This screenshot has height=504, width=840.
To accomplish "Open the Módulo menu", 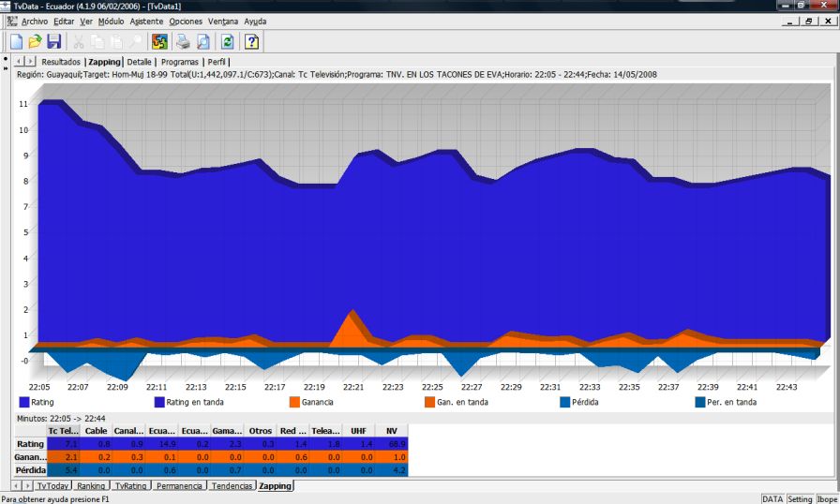I will [111, 22].
